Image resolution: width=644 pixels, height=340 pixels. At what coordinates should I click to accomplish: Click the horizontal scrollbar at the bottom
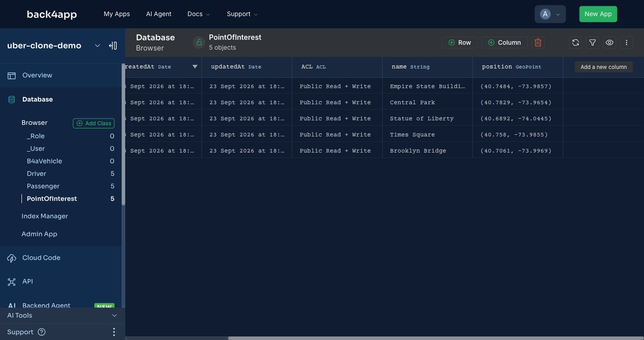436,338
